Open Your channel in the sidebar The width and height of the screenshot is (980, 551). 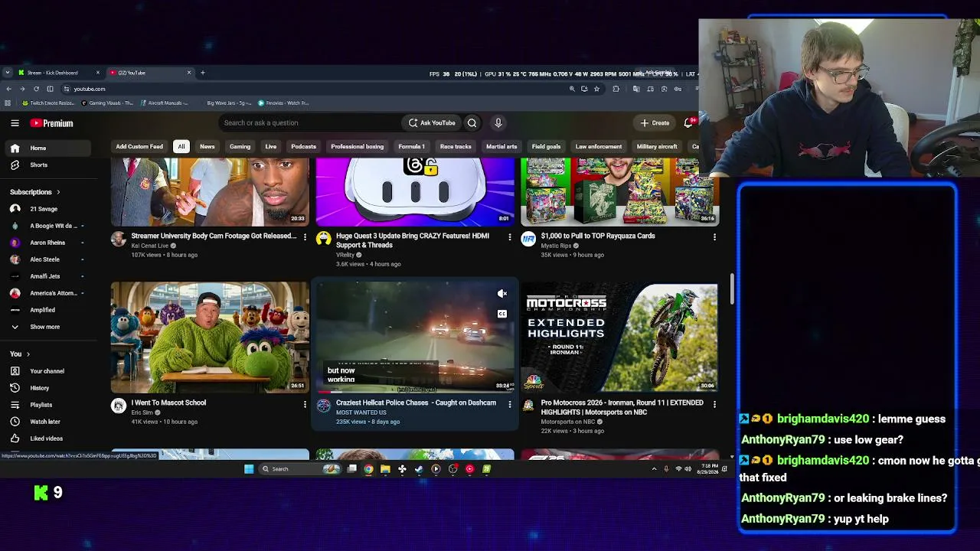47,371
